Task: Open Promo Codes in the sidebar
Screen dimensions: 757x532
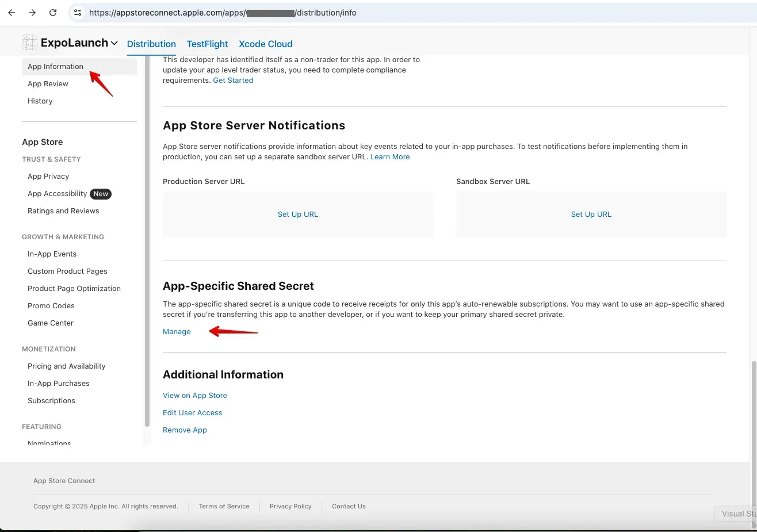Action: pos(51,306)
